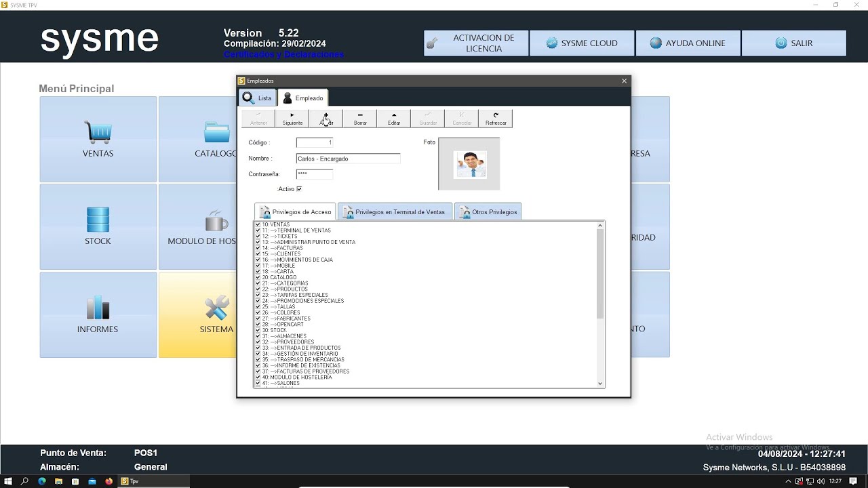Uncheck privilege 30 STOCK
Screen dimensions: 868x488
click(x=258, y=330)
